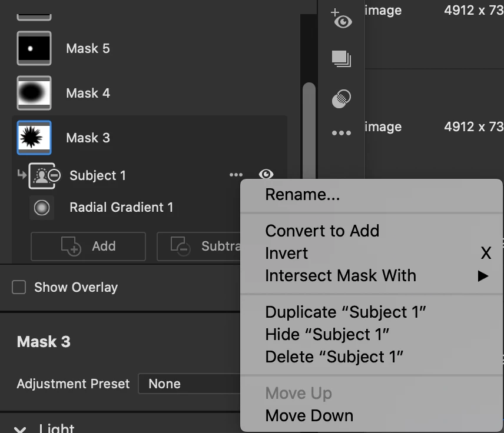The image size is (504, 433).
Task: Open the stacked layers icon in toolbar
Action: [341, 59]
